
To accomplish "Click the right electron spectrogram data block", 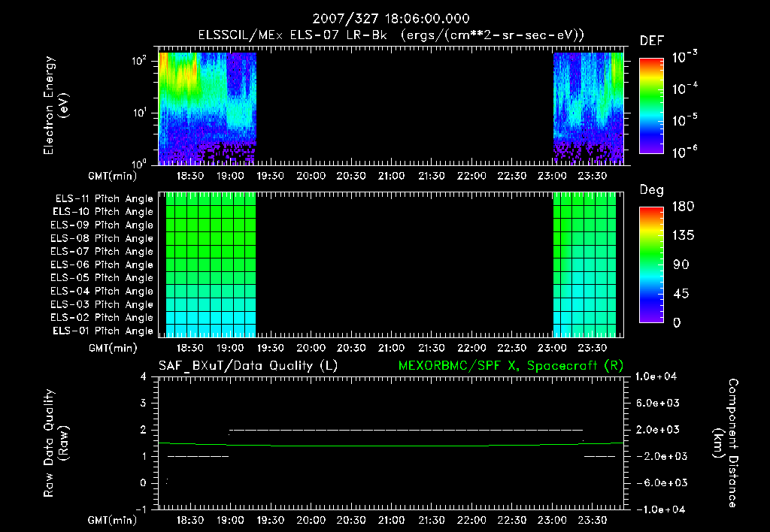I will click(x=588, y=108).
